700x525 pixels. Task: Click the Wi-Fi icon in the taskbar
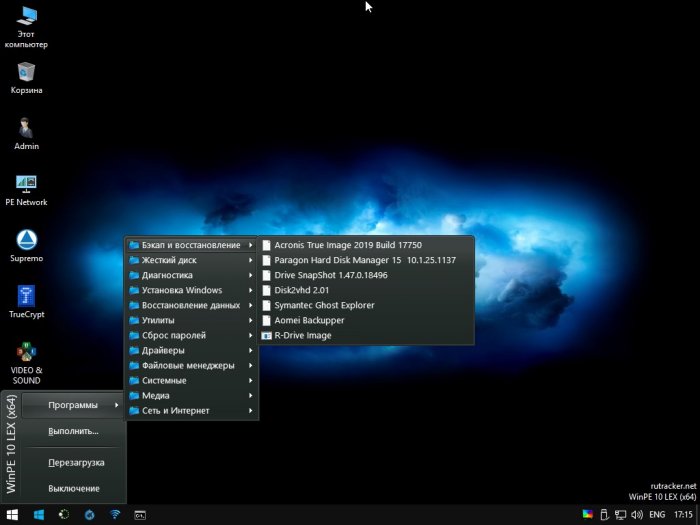pyautogui.click(x=115, y=515)
